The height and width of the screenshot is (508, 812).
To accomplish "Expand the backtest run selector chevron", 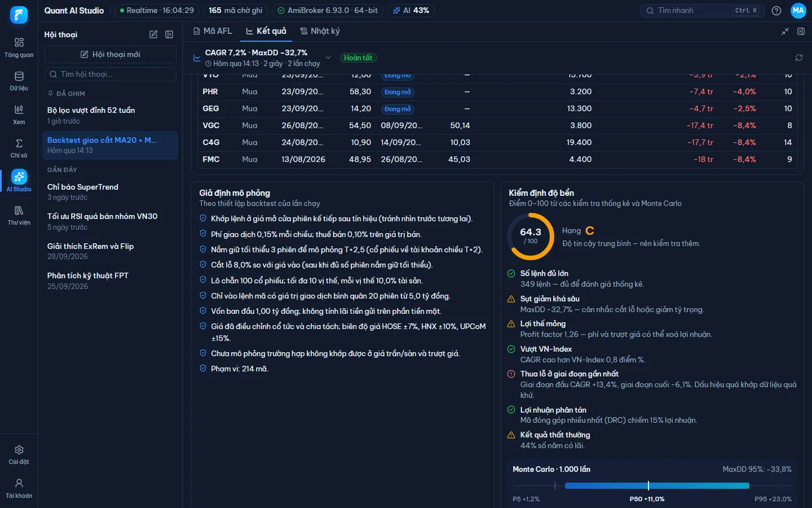I will click(x=328, y=58).
